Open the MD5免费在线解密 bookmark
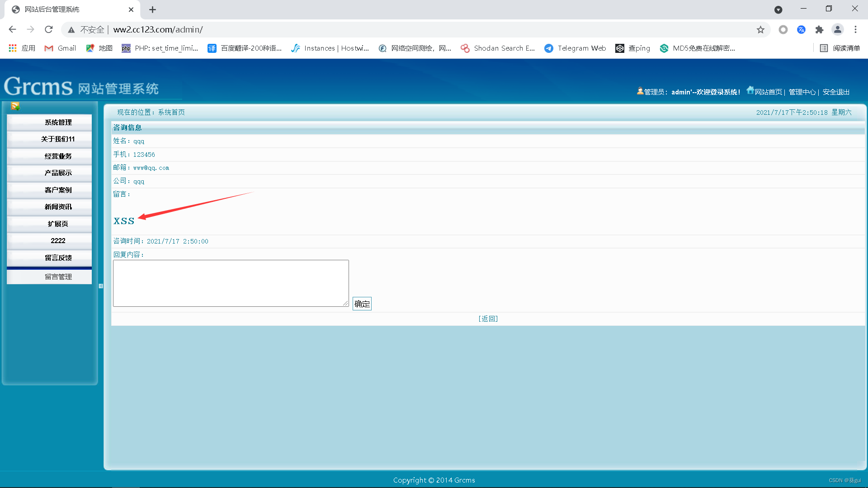 click(x=698, y=48)
